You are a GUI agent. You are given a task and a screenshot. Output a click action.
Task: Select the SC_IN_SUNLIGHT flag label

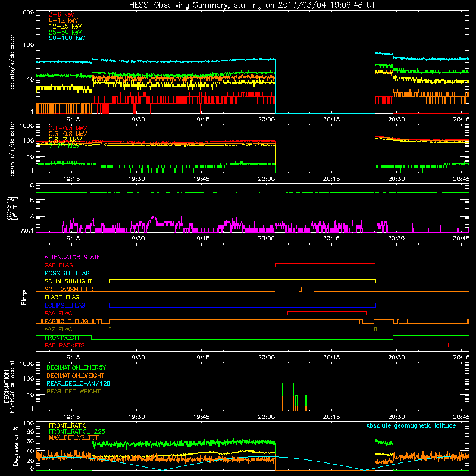pyautogui.click(x=68, y=281)
